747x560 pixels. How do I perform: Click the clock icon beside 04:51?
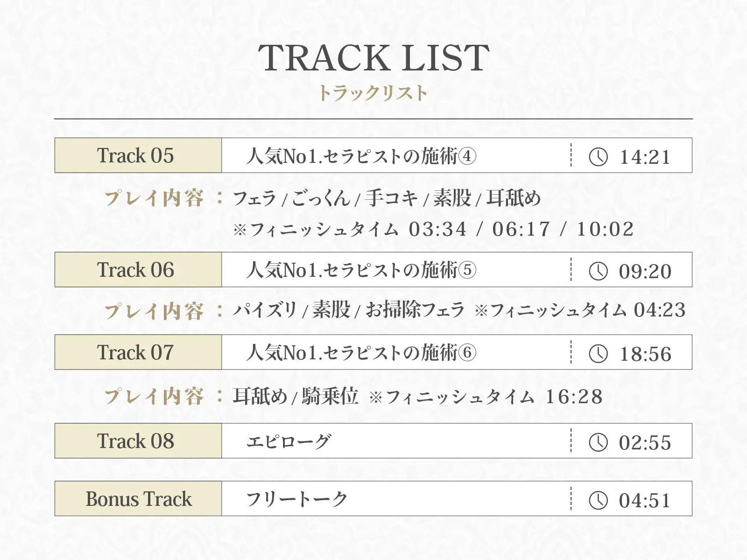click(598, 500)
